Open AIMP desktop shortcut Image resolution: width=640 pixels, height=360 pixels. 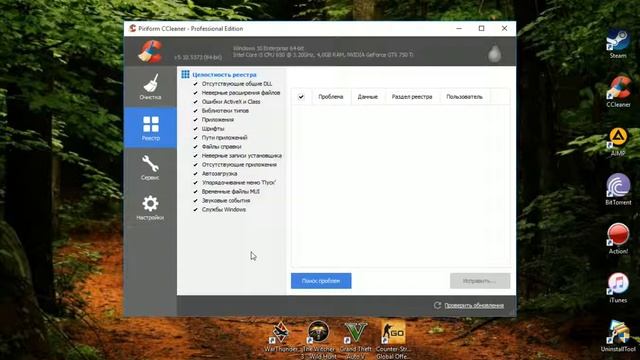[618, 142]
